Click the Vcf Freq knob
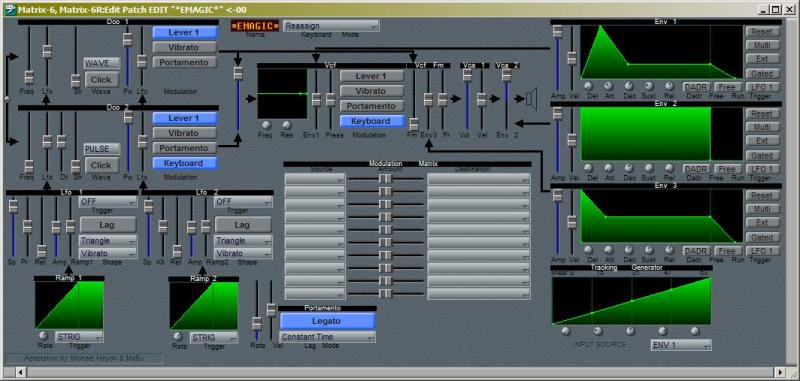 click(266, 125)
